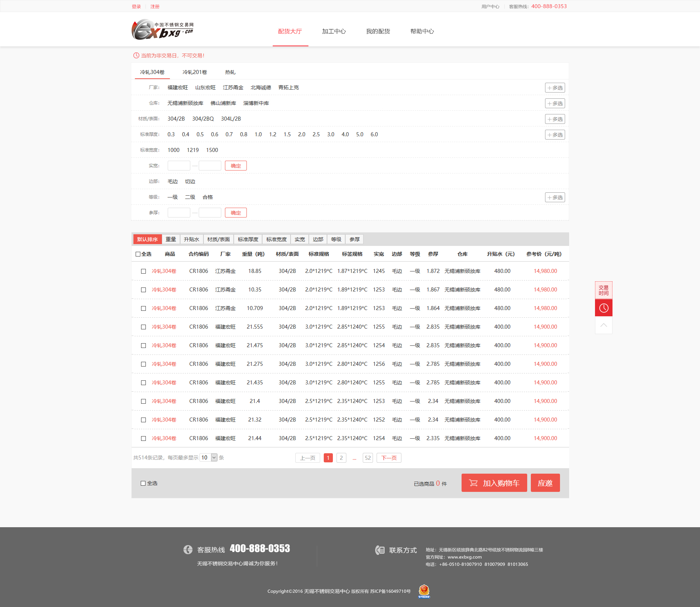Click the police security badge icon
This screenshot has height=607, width=700.
pos(424,591)
